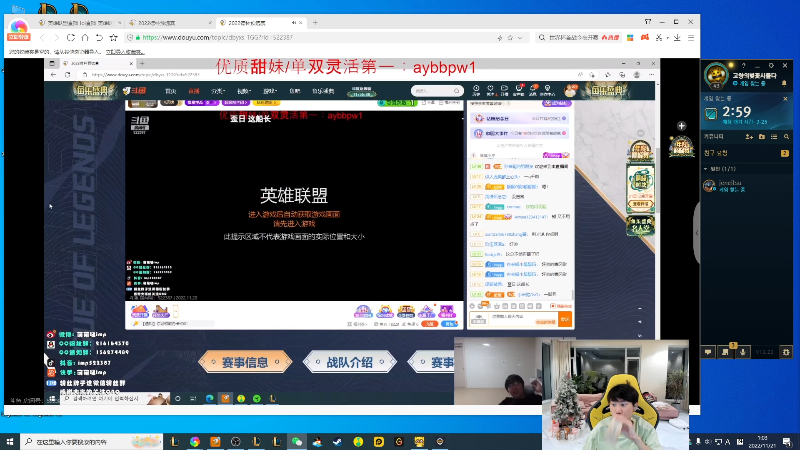Screen dimensions: 800x450
Task: Open League client help question mark
Action: coord(743,66)
